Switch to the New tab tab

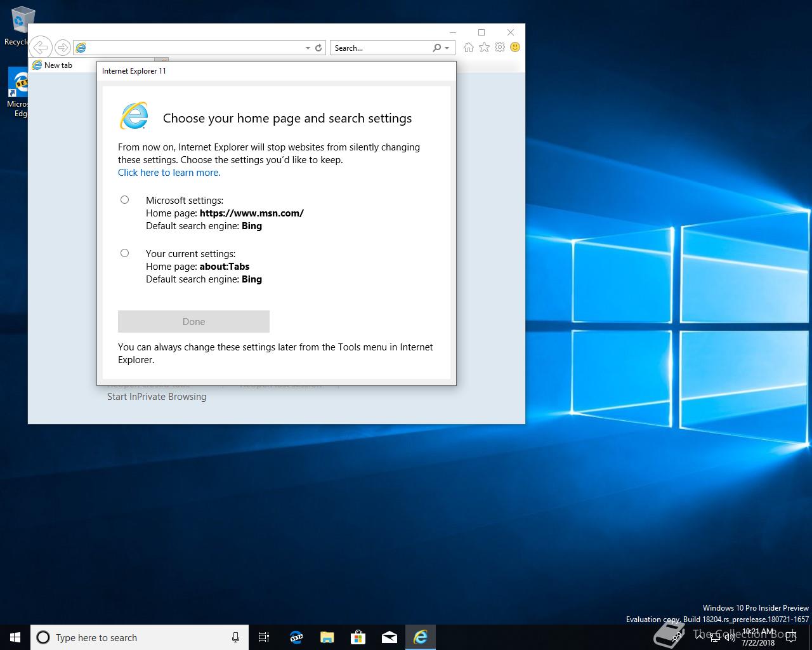(58, 65)
